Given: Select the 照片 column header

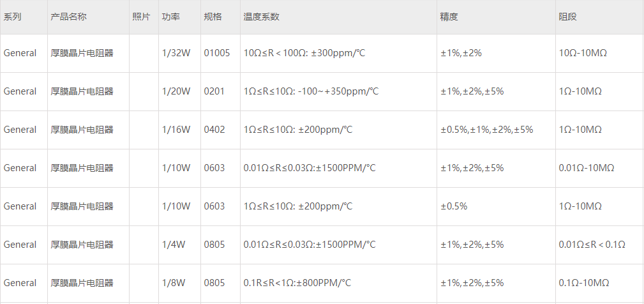Looking at the screenshot, I should point(141,17).
